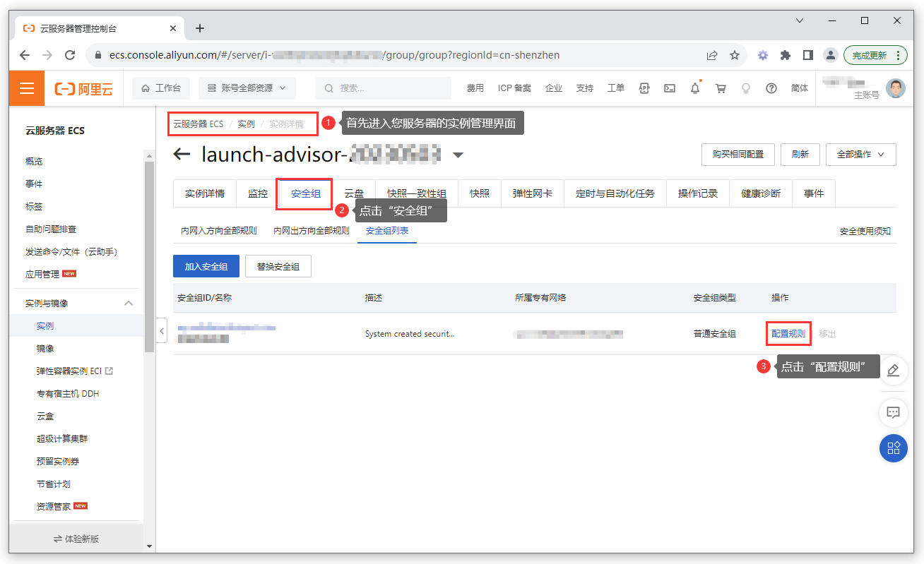924x564 pixels.
Task: Open the 账号全部资源 dropdown
Action: 247,88
